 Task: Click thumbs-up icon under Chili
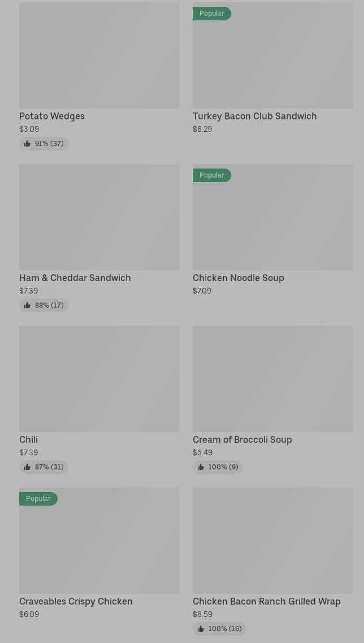click(x=27, y=467)
